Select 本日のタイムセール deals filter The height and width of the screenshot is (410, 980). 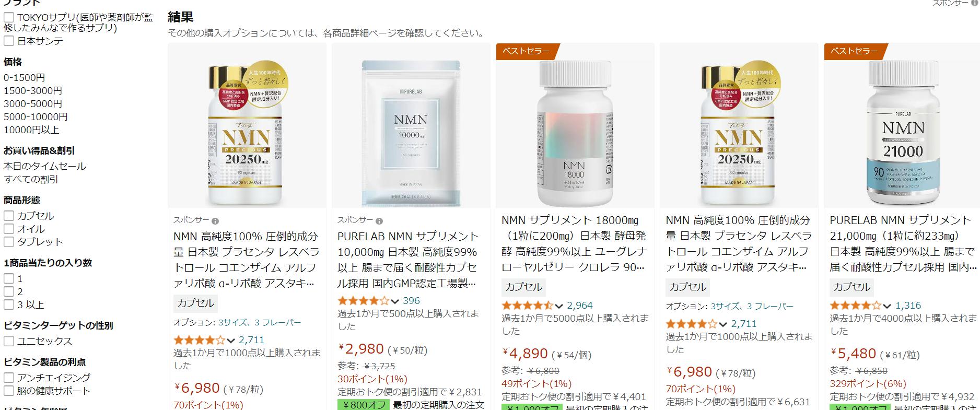click(45, 167)
